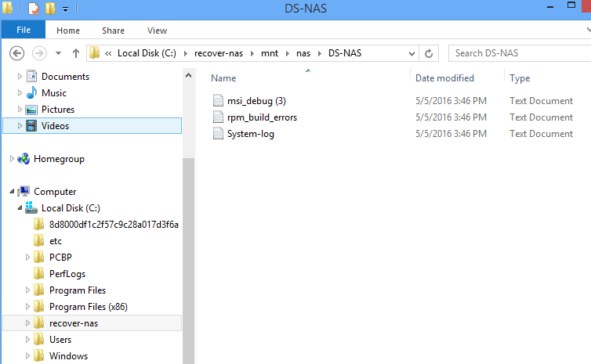Collapse the Computer tree node
The image size is (591, 364).
12,192
